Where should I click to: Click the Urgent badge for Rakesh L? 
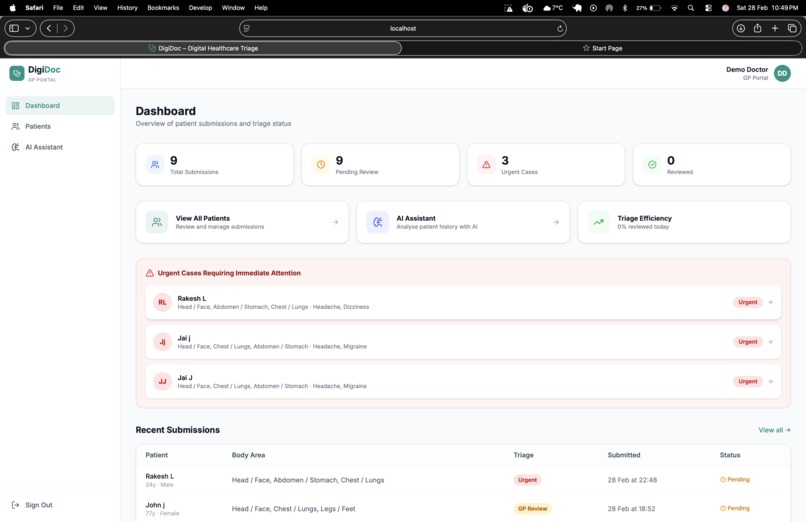pyautogui.click(x=747, y=302)
